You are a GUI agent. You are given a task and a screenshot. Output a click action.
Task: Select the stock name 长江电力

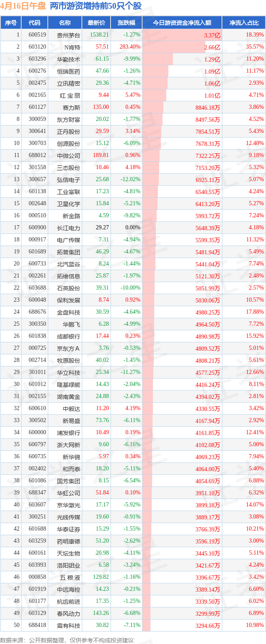point(69,228)
